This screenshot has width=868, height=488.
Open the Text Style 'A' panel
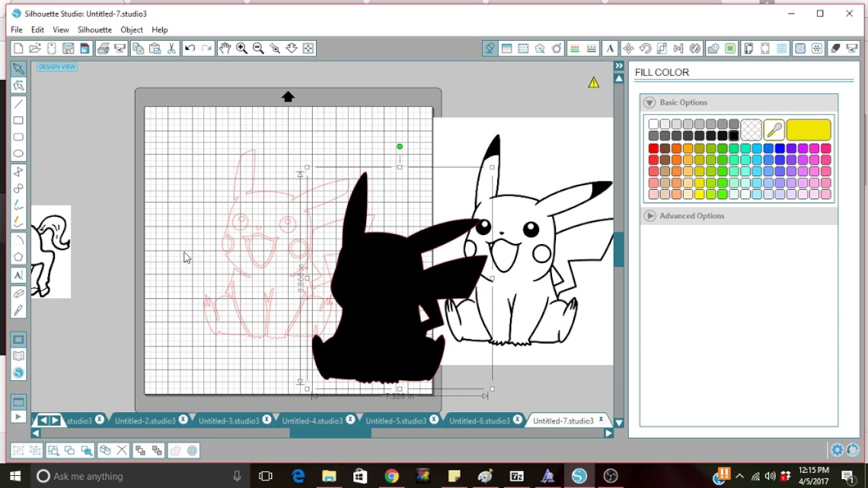pyautogui.click(x=610, y=48)
